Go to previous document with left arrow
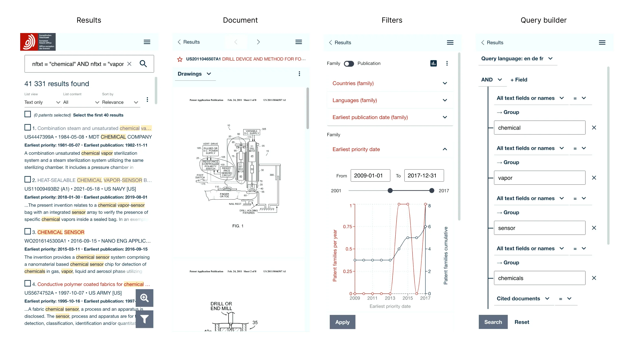This screenshot has height=364, width=634. [236, 42]
